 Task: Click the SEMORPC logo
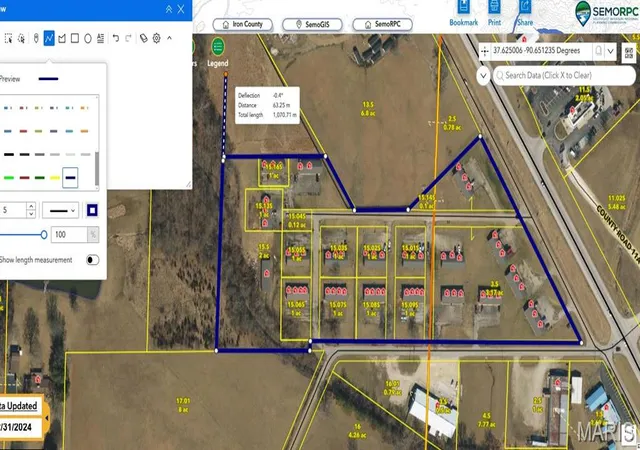coord(606,13)
